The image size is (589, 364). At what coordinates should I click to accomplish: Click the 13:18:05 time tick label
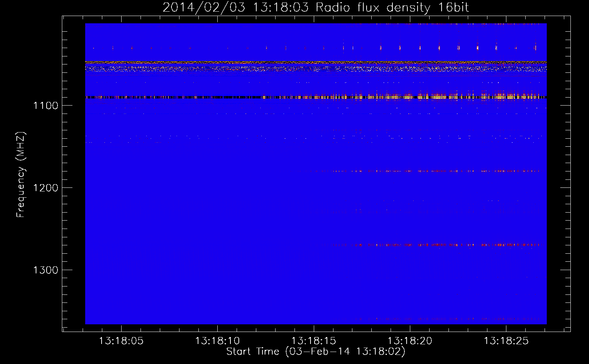click(x=121, y=341)
